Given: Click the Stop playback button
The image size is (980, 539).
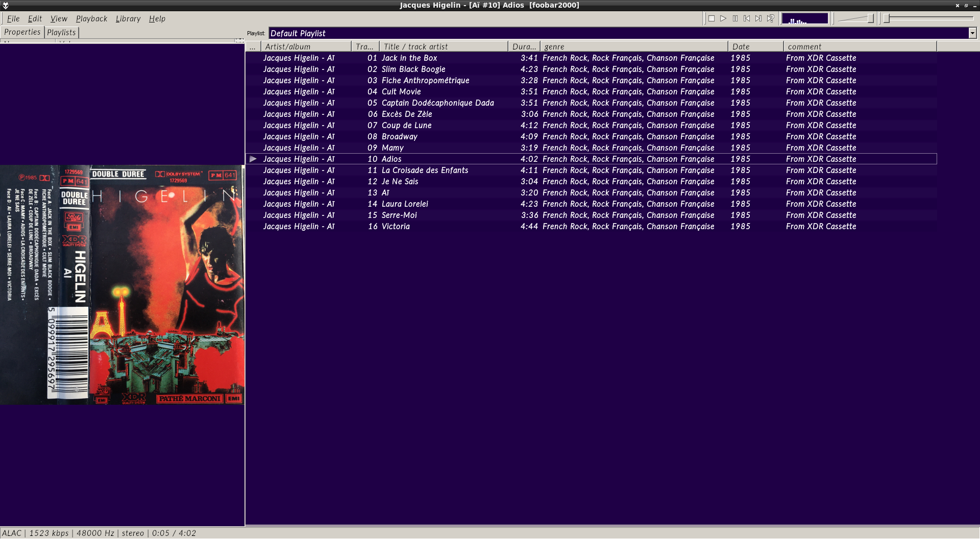Looking at the screenshot, I should (712, 18).
